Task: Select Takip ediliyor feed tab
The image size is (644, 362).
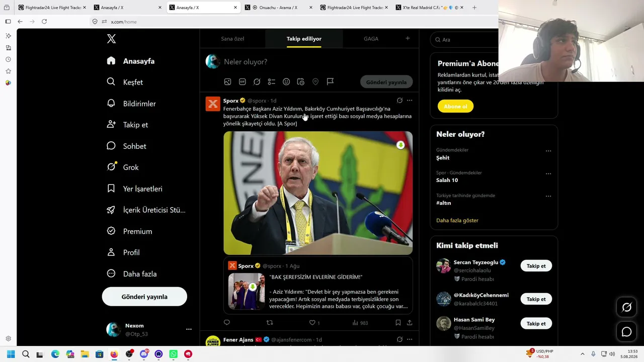Action: coord(304,39)
